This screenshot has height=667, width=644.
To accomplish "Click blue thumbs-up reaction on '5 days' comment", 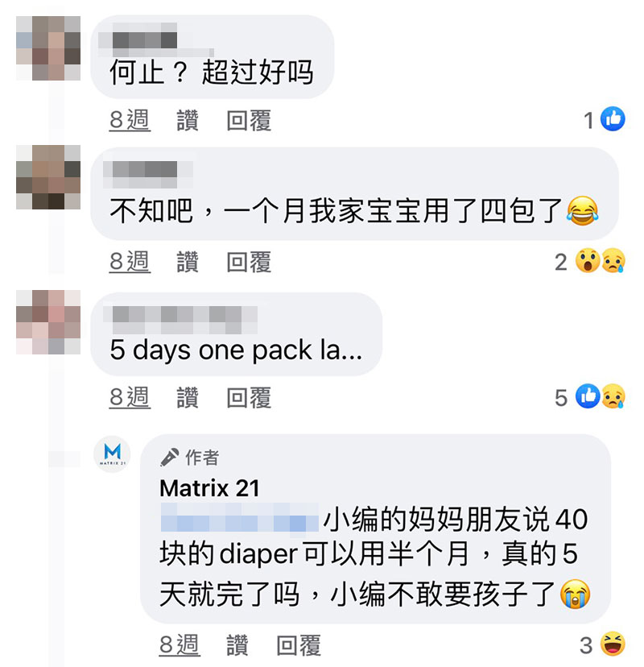I will coord(588,396).
